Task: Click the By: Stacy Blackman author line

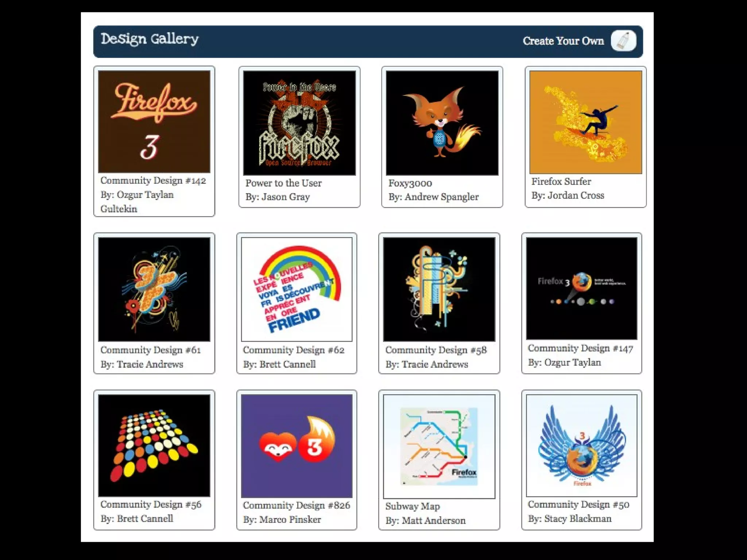Action: coord(570,518)
